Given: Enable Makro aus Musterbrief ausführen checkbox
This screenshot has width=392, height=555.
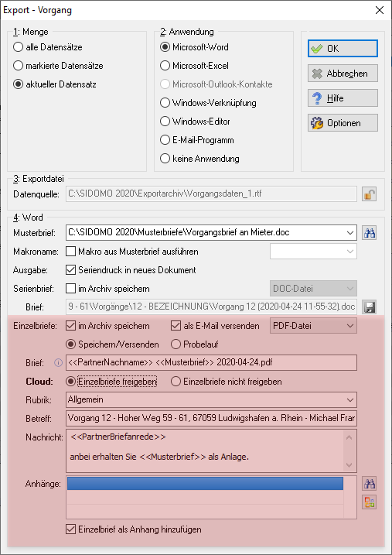Looking at the screenshot, I should click(x=70, y=252).
